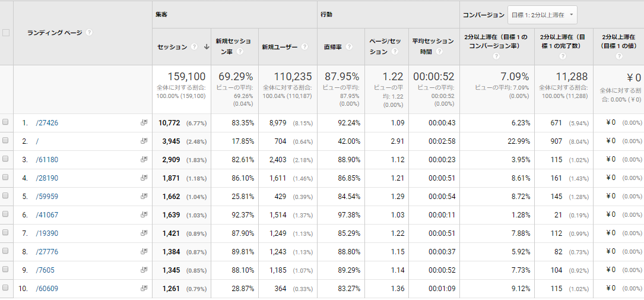Click the root "/" landing page link
Image resolution: width=644 pixels, height=300 pixels.
(x=37, y=141)
